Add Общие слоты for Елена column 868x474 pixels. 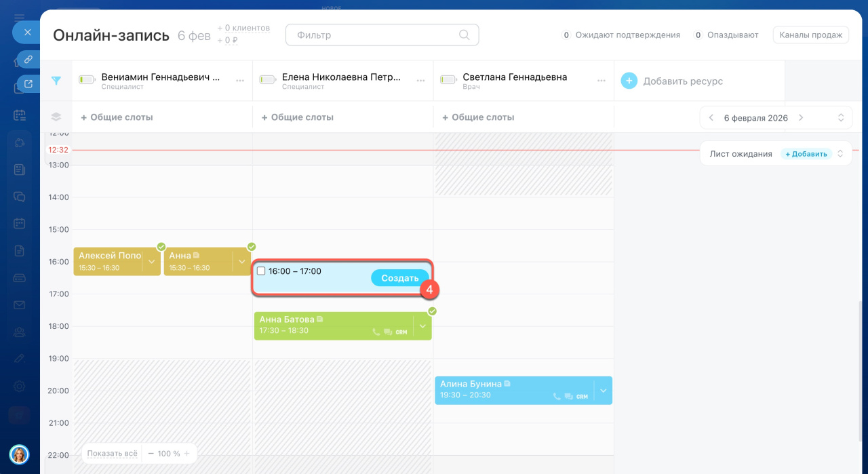pos(298,117)
